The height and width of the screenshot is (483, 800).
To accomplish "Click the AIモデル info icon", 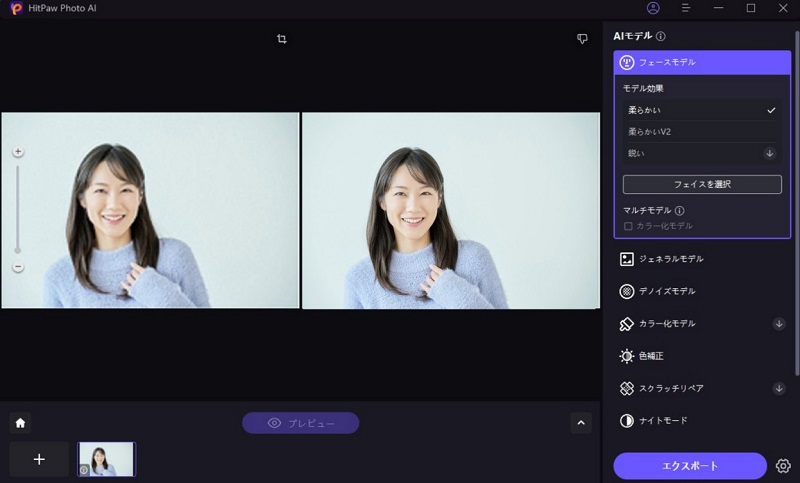I will (x=661, y=36).
